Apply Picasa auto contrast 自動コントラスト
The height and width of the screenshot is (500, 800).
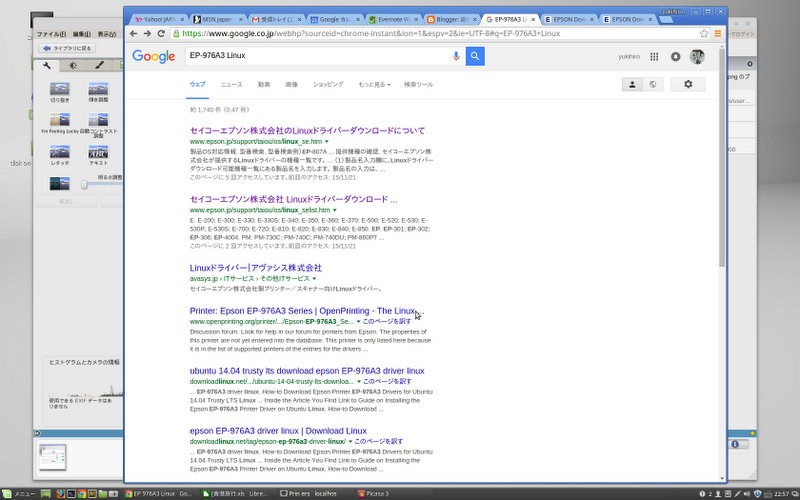tap(98, 125)
